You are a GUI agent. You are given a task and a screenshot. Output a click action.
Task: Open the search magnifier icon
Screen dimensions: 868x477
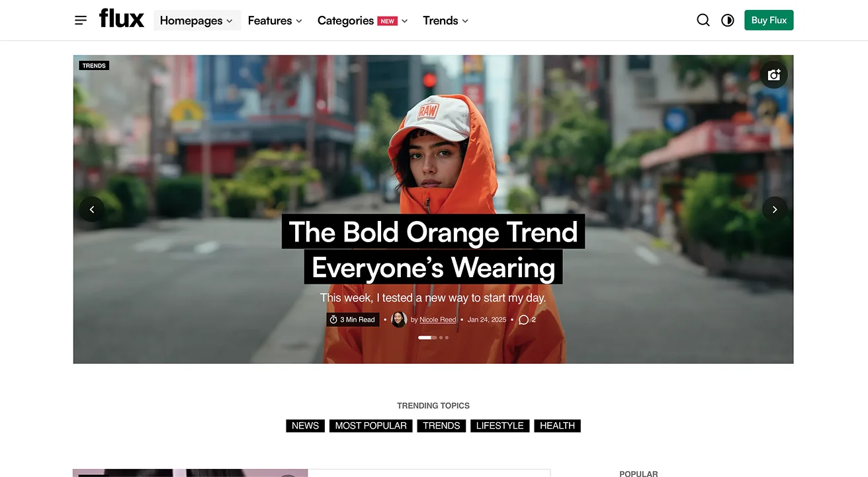pos(703,21)
